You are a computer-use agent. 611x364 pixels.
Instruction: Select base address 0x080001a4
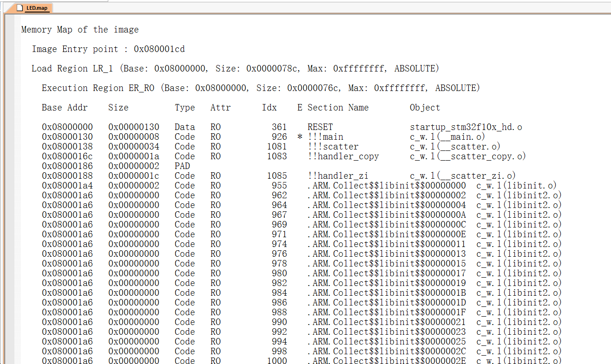(67, 186)
